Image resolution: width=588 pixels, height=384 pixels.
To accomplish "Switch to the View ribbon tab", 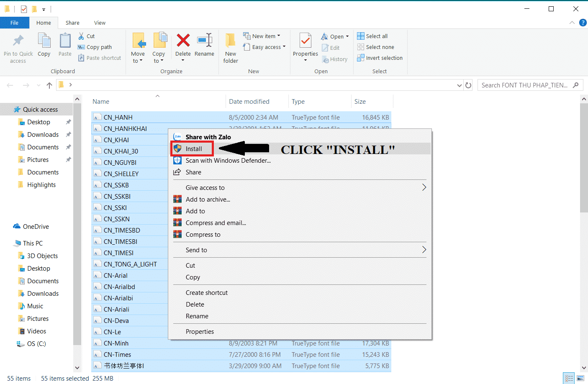I will (x=100, y=23).
